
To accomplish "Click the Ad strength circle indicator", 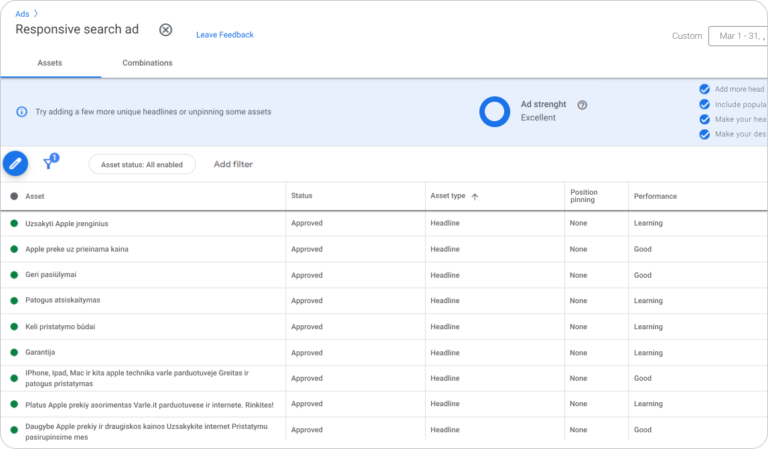I will click(494, 112).
